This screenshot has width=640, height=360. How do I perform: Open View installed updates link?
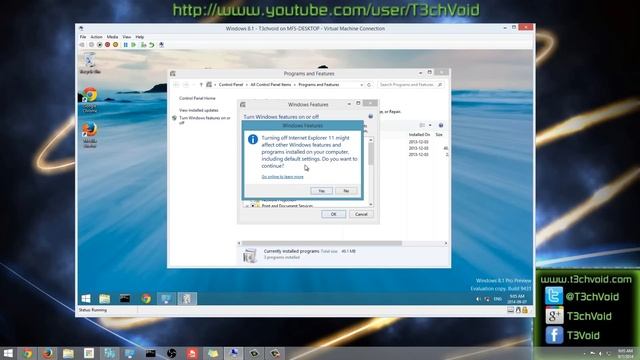coord(199,110)
